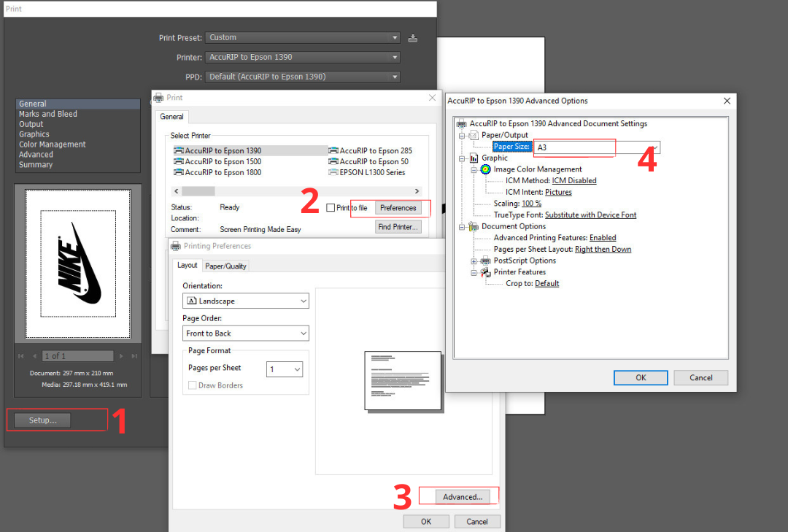Screen dimensions: 788x532
Task: Select AccuRIP to Epson 1390 printer icon
Action: tap(179, 150)
